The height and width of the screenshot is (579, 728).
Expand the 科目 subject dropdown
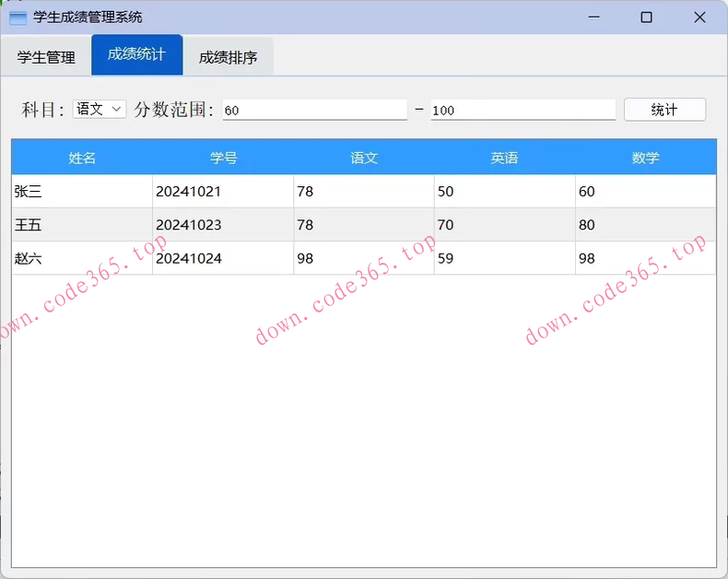(99, 109)
